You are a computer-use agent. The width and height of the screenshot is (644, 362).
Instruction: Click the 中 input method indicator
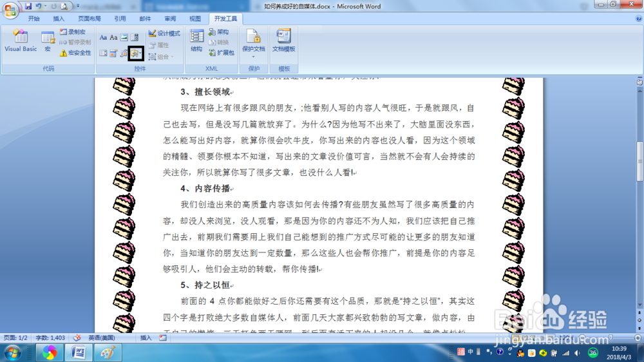click(x=470, y=352)
